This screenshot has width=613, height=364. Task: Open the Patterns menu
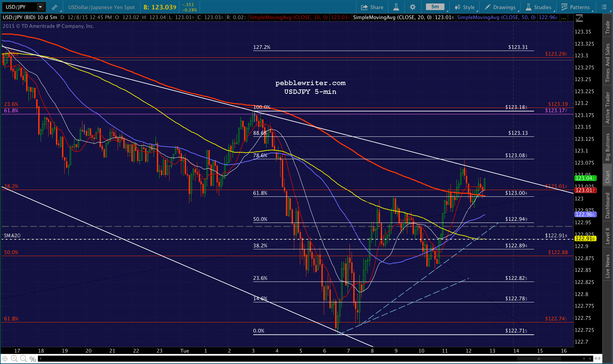click(x=575, y=7)
